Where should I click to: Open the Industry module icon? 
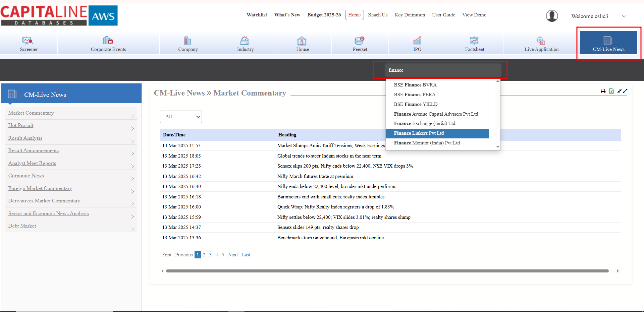click(245, 41)
